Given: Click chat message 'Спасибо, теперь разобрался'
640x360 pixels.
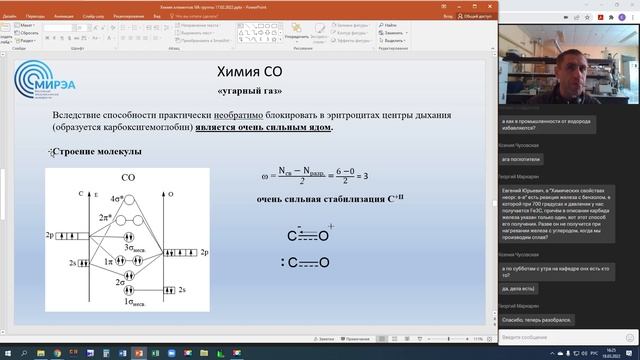Looking at the screenshot, I should [x=537, y=320].
